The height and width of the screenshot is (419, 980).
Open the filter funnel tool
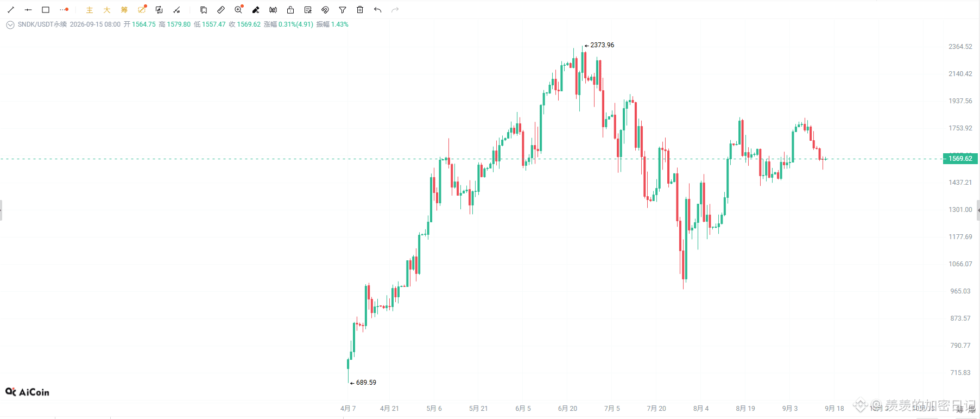coord(343,10)
